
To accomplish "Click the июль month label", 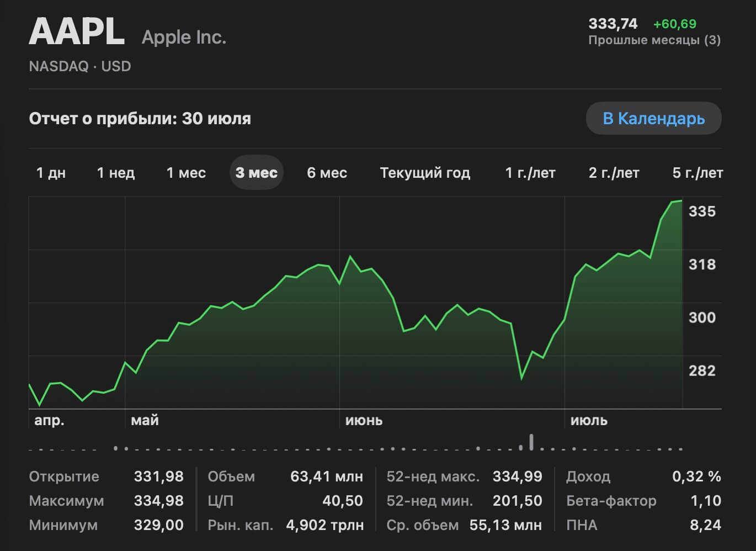I will (589, 420).
